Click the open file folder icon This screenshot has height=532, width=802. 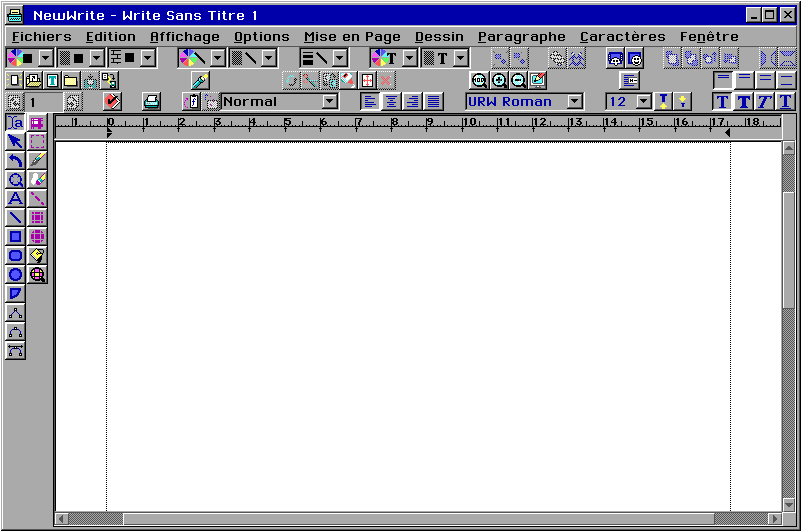[x=33, y=80]
